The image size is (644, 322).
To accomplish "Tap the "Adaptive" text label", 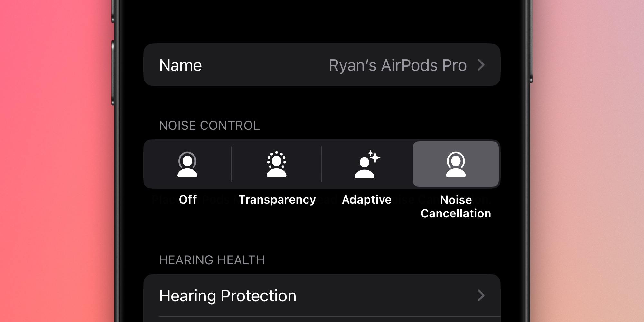I will [x=366, y=200].
